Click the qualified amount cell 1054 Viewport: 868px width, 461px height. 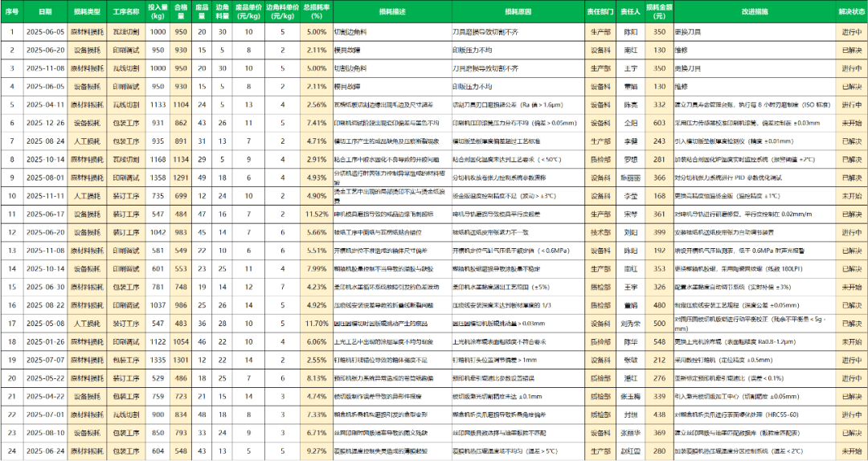pyautogui.click(x=181, y=341)
